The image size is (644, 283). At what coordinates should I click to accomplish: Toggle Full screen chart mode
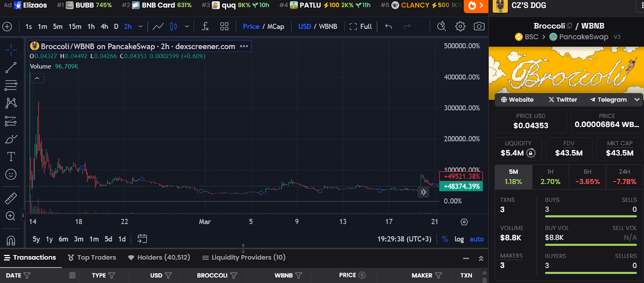361,27
